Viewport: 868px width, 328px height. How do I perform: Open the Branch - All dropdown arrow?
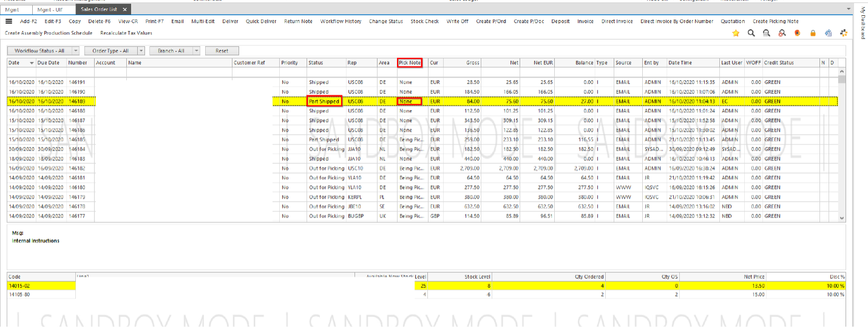(x=197, y=51)
